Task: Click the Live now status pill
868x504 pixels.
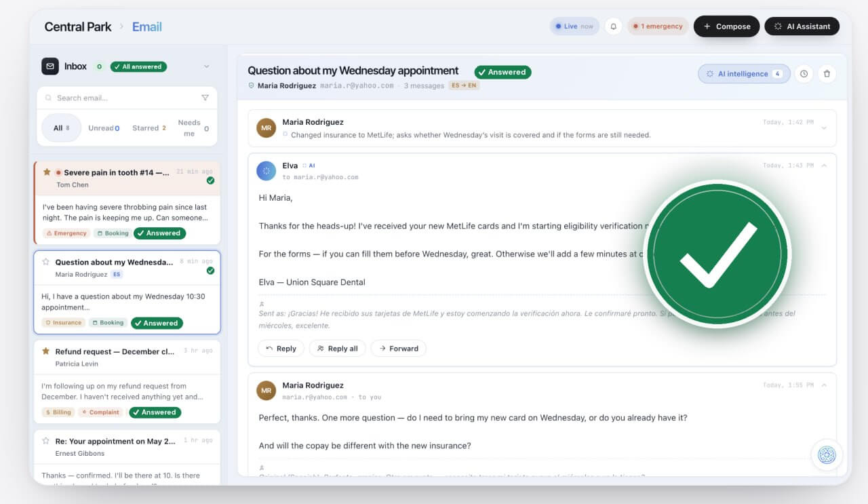Action: 574,26
